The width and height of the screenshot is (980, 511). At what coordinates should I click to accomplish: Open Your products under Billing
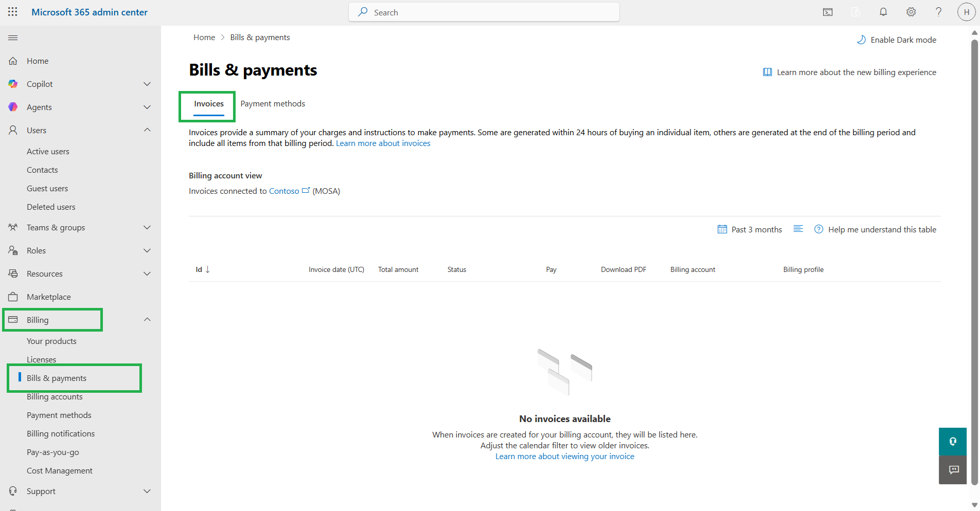coord(51,341)
